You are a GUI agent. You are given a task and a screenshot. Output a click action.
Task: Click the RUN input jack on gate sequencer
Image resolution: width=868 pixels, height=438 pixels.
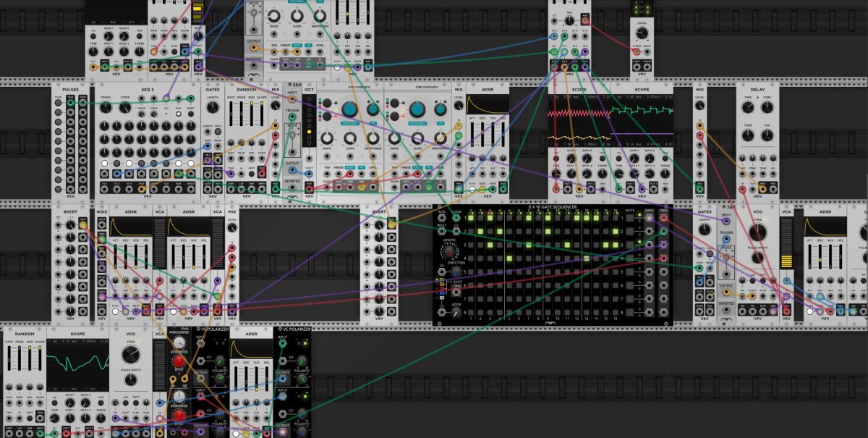pyautogui.click(x=441, y=218)
